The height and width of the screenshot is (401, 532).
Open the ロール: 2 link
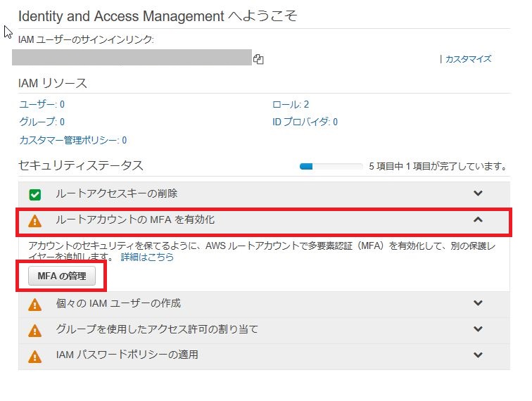(291, 104)
